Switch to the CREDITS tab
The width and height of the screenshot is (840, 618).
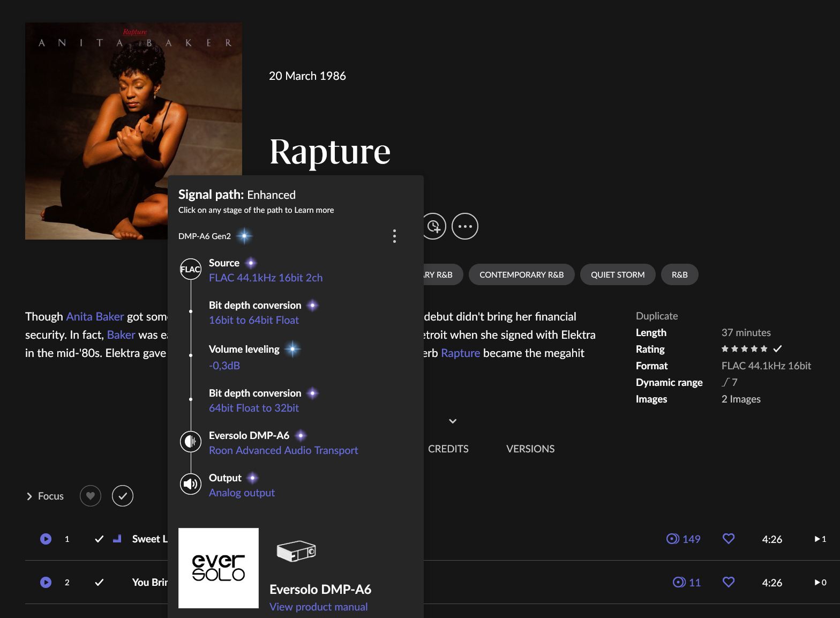coord(448,449)
